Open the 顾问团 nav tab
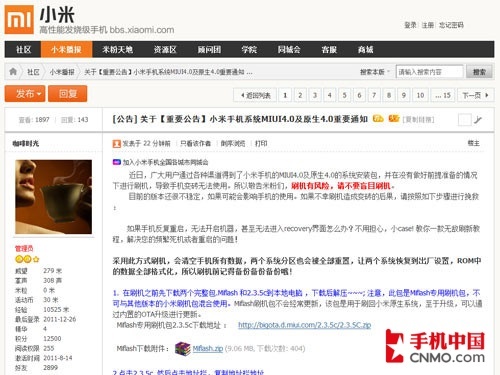 [x=209, y=50]
